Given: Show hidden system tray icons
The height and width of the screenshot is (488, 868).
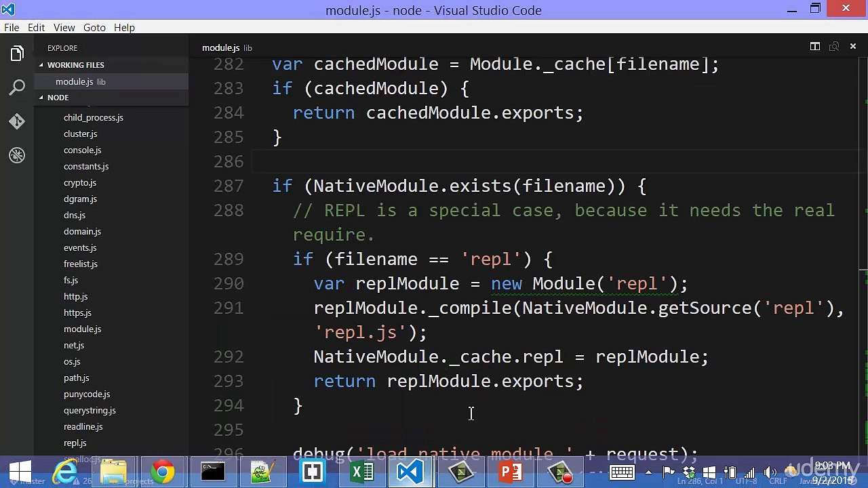Looking at the screenshot, I should 648,472.
